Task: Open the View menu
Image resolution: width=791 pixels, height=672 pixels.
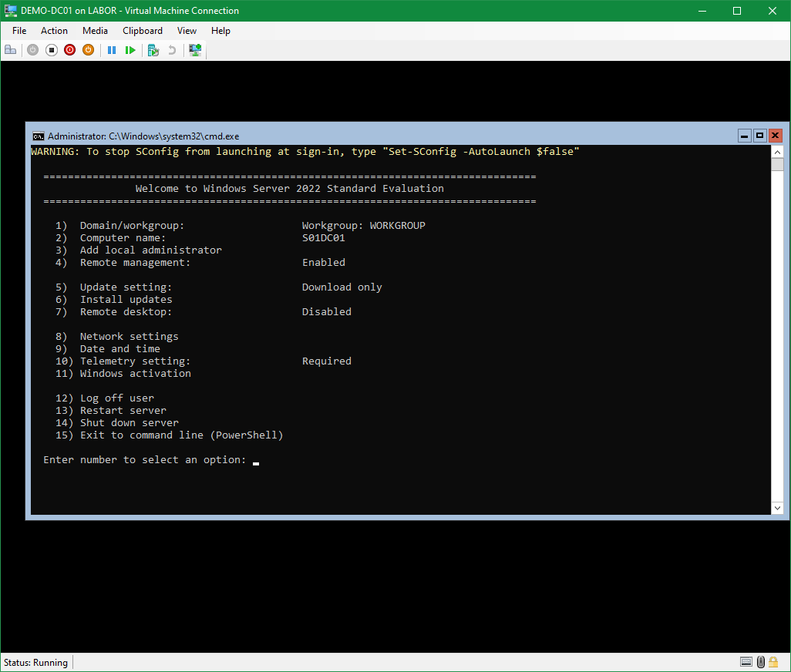Action: (187, 31)
